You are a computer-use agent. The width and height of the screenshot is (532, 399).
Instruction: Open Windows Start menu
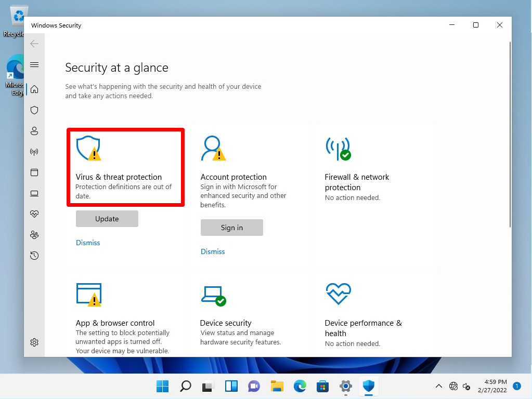(163, 386)
